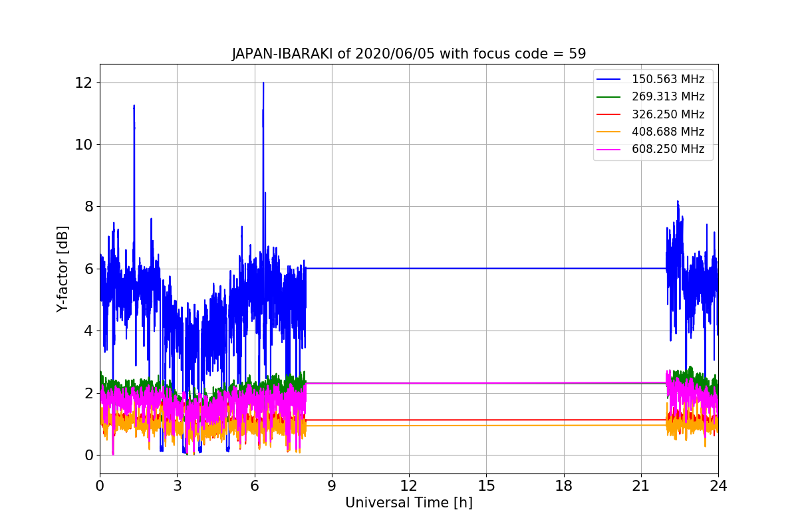Click the x-axis tick label 9
This screenshot has width=798, height=532.
pyautogui.click(x=332, y=486)
